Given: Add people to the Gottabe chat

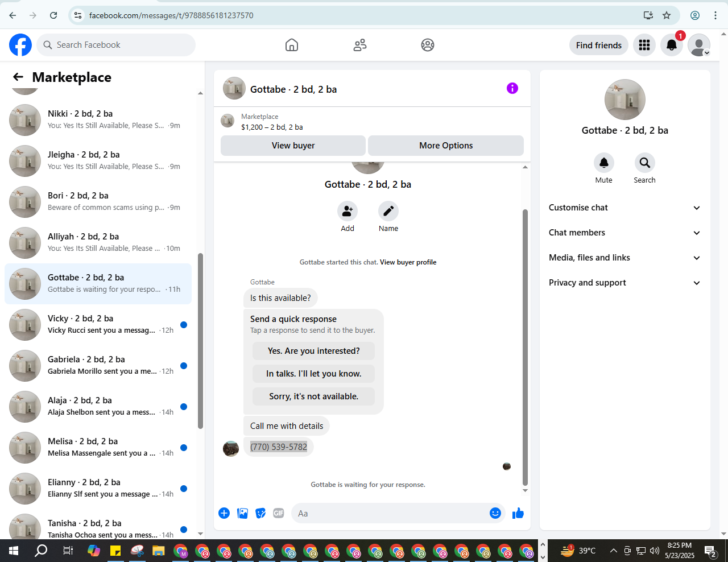Looking at the screenshot, I should point(348,212).
